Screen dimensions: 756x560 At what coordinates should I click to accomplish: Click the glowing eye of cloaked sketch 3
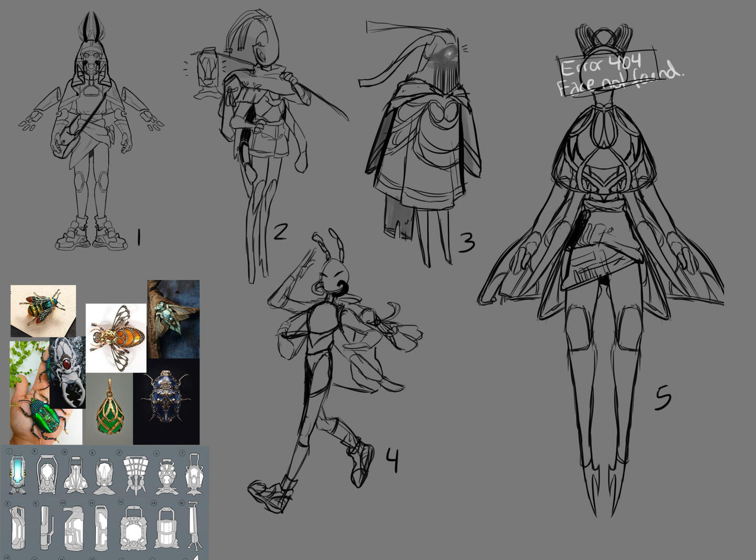point(449,53)
